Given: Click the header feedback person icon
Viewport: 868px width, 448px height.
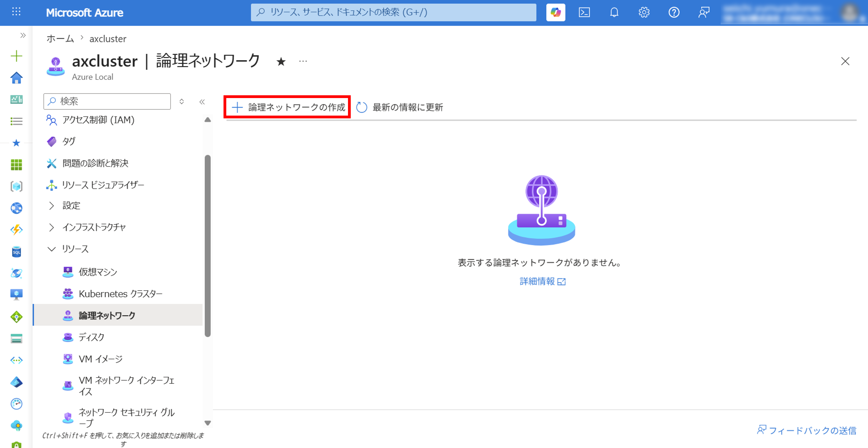Looking at the screenshot, I should 703,12.
